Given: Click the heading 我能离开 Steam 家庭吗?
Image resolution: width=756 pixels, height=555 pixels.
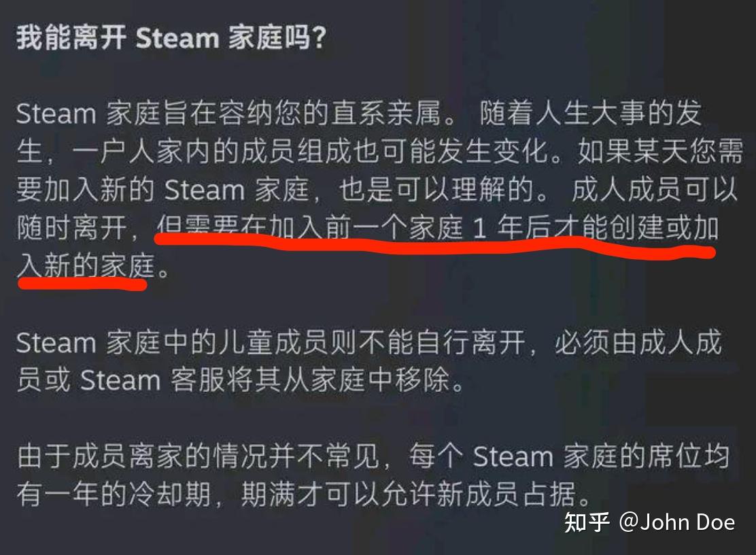Looking at the screenshot, I should (x=171, y=37).
